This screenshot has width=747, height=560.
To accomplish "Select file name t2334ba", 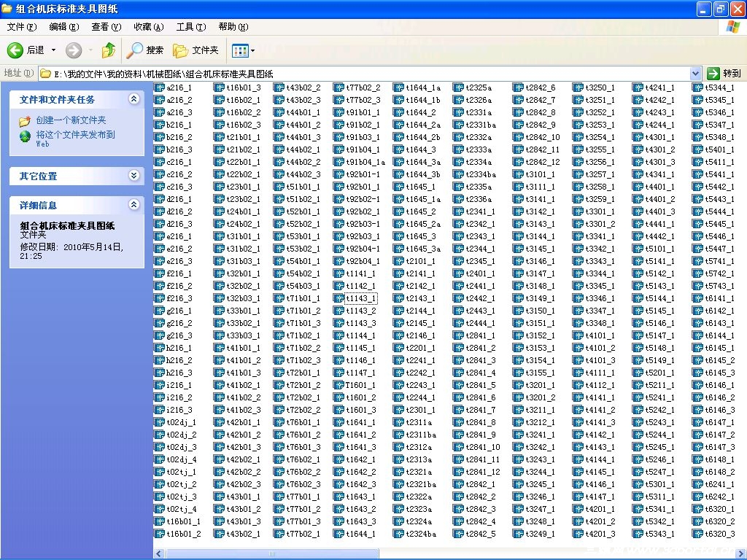I will click(481, 174).
